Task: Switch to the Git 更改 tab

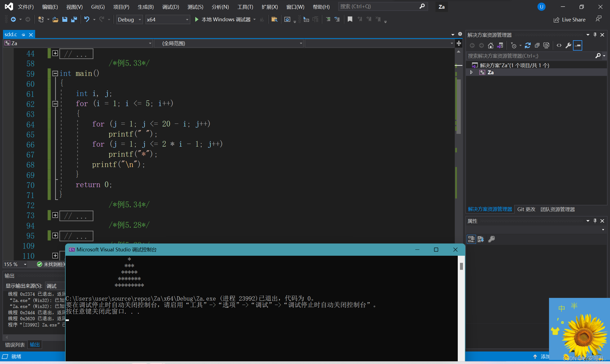Action: tap(526, 209)
